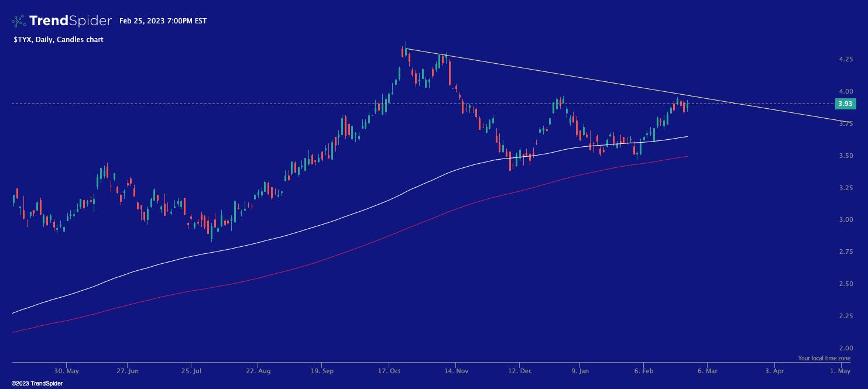Click the 3. Apr date label
868x389 pixels.
(775, 371)
